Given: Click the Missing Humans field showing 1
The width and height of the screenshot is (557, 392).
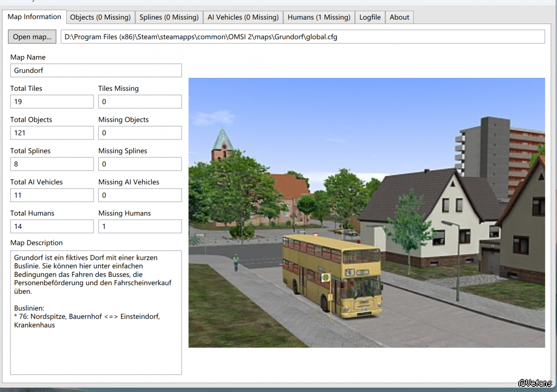Looking at the screenshot, I should coord(140,226).
